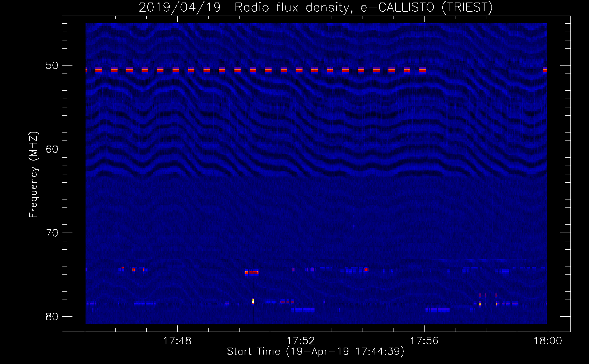
Task: Click the 50 frequency tick label
Action: (x=52, y=66)
